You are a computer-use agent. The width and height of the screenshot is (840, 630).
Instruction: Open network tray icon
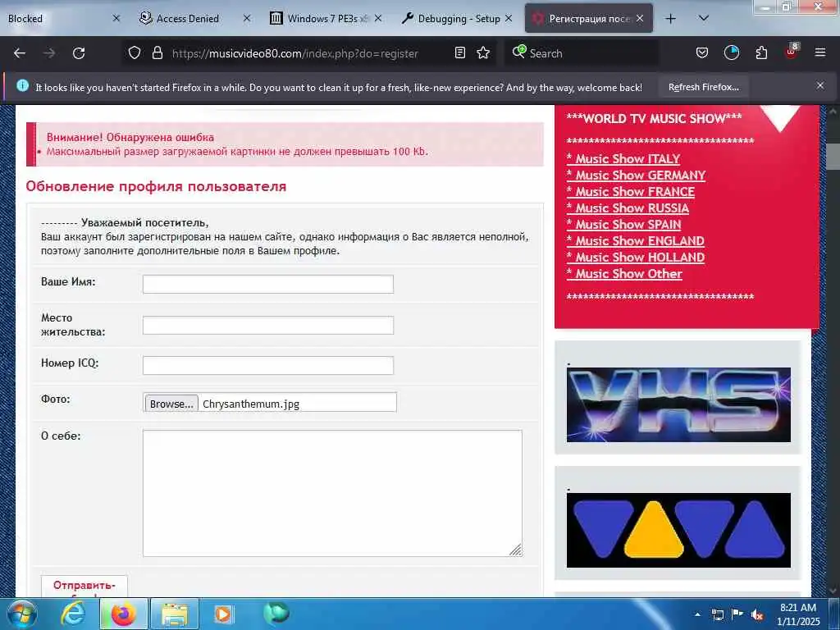point(717,614)
